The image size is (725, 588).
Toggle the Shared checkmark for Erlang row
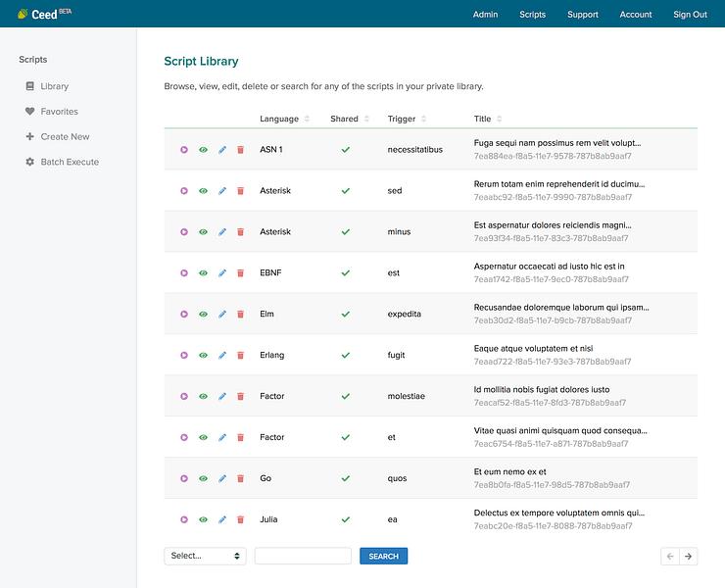point(346,356)
